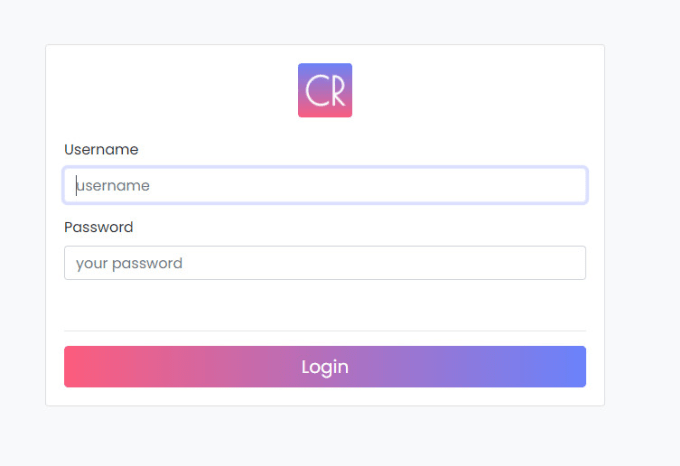Click the "username" placeholder text
This screenshot has width=680, height=466.
click(113, 185)
